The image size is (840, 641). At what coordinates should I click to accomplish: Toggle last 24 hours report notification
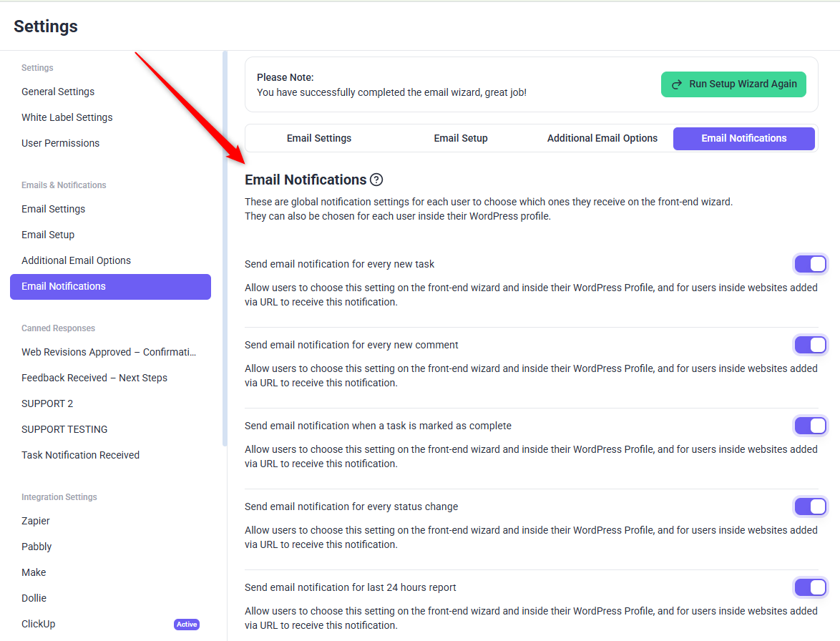pyautogui.click(x=810, y=587)
